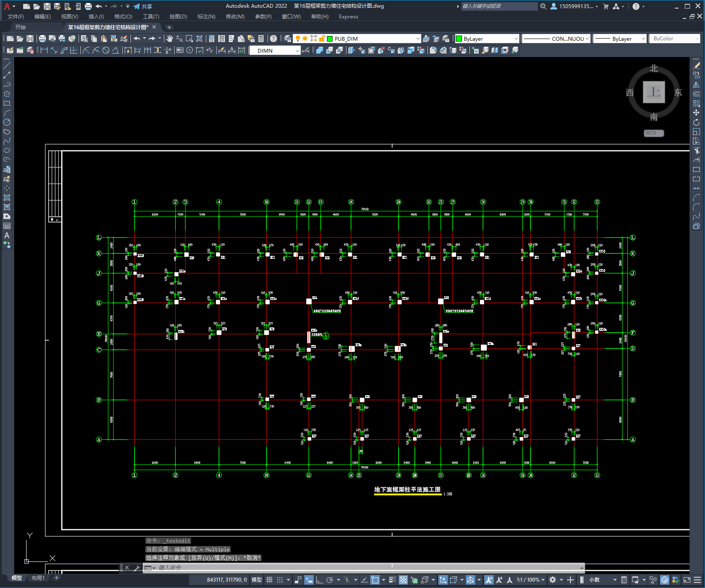
Task: Click the Erase tool in modify toolbar
Action: pos(696,66)
